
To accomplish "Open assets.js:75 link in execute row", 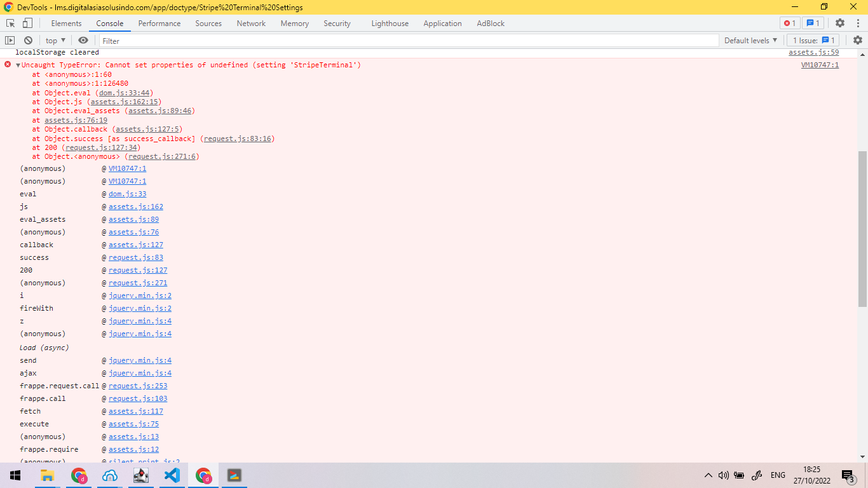I will (133, 424).
